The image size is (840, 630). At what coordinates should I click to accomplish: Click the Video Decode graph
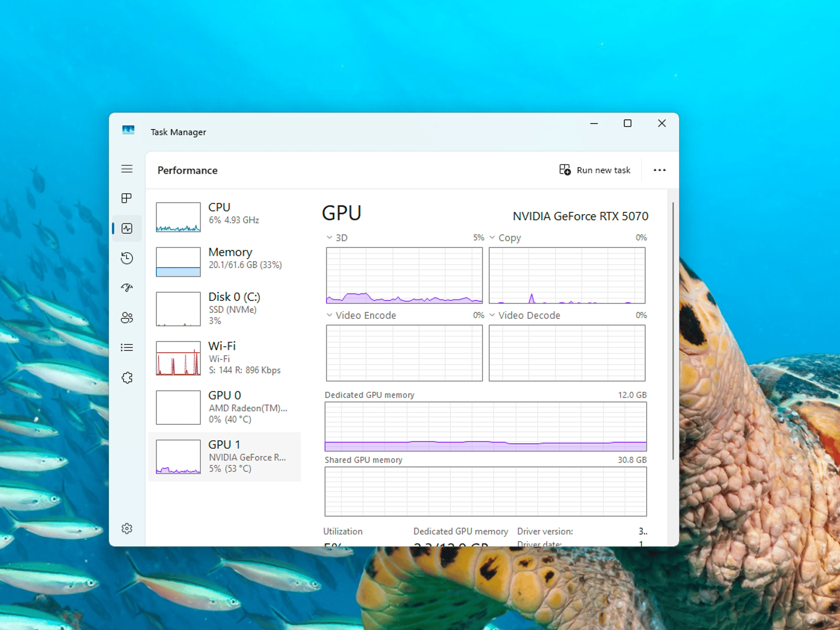[x=567, y=353]
